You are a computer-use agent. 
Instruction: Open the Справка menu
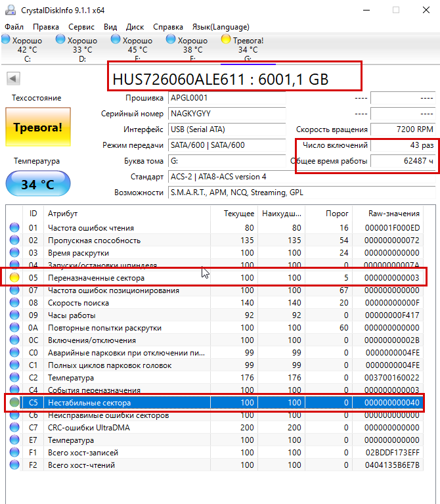click(x=168, y=27)
